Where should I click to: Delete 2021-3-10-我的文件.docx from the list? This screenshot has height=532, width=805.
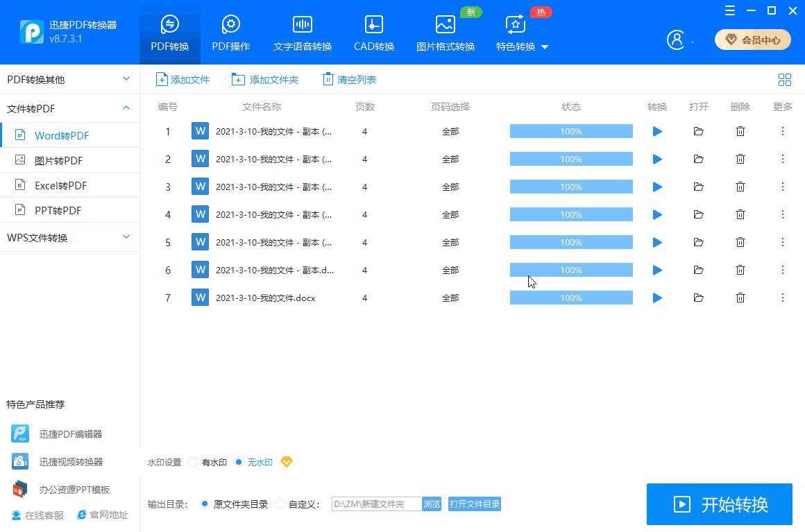(x=740, y=297)
